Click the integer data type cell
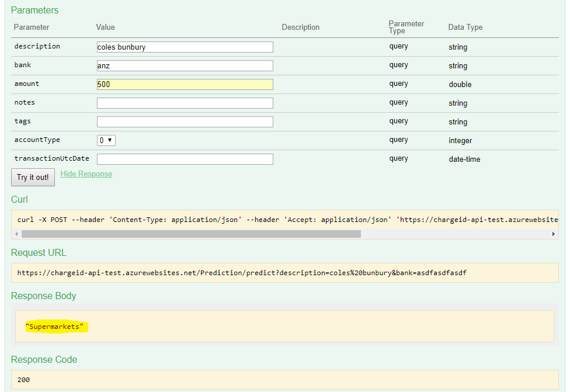 pyautogui.click(x=460, y=141)
